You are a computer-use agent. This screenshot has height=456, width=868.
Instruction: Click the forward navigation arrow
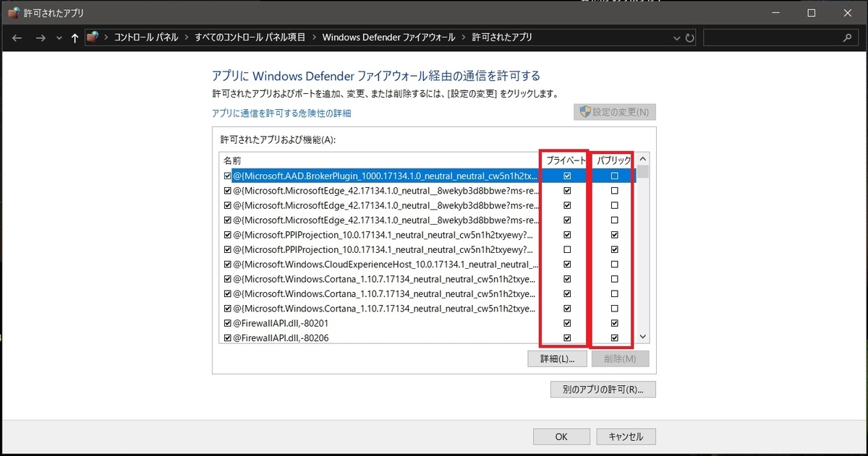tap(41, 37)
